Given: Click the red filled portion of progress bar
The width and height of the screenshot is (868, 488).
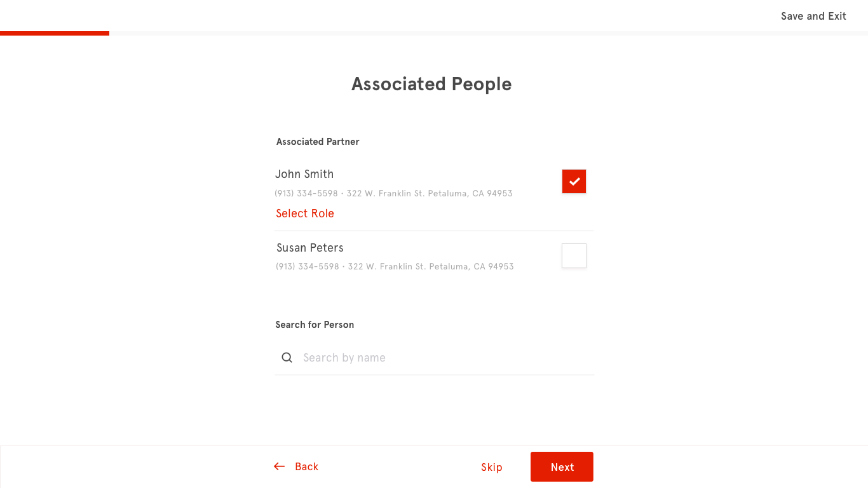Looking at the screenshot, I should [55, 33].
